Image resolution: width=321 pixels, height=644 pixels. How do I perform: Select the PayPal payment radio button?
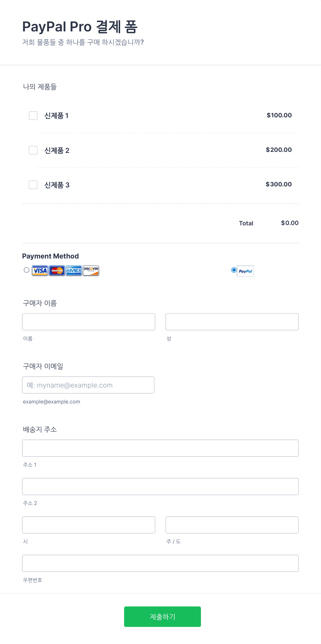point(233,271)
